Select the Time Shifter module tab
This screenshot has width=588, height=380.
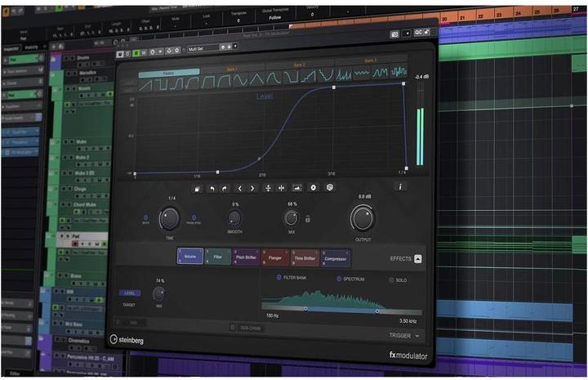[x=305, y=258]
